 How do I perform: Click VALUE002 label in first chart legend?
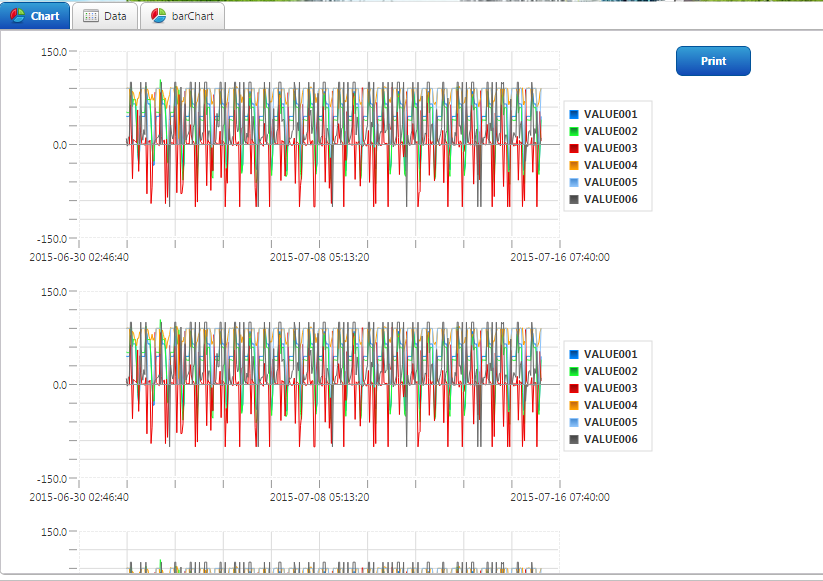(611, 131)
